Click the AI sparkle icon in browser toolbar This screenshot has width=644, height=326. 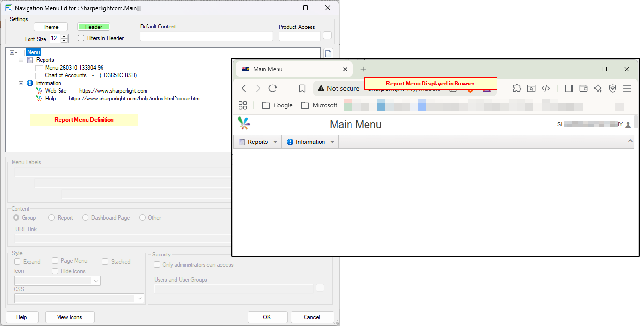coord(598,88)
